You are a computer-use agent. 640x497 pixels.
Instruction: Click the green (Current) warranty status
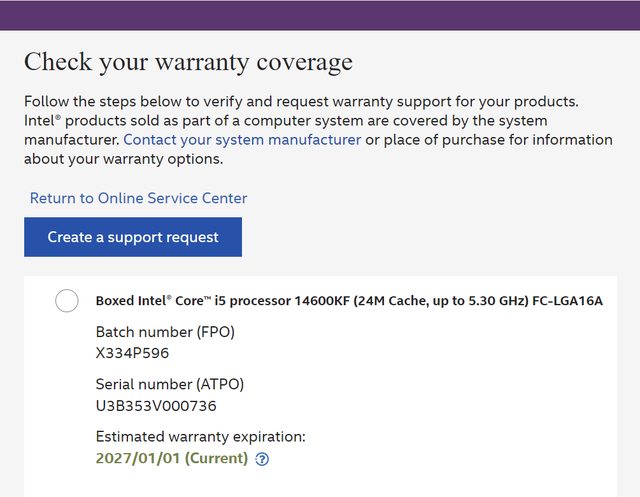point(214,458)
